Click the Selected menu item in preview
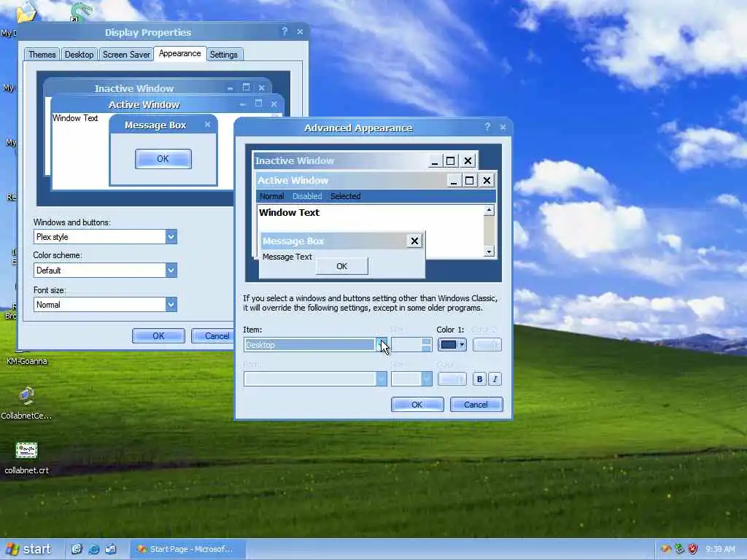The width and height of the screenshot is (747, 560). [345, 196]
